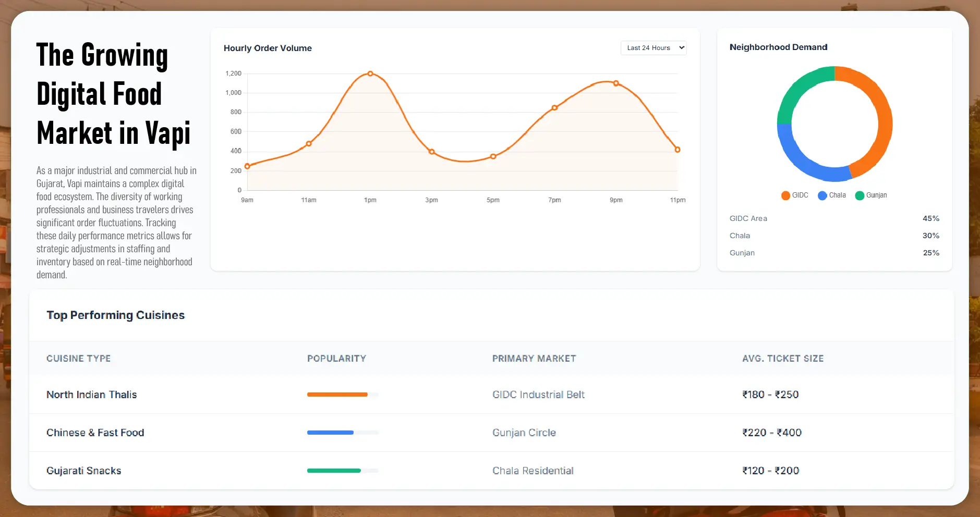The image size is (980, 517).
Task: Click the GIDC Area 45% row
Action: (x=834, y=218)
